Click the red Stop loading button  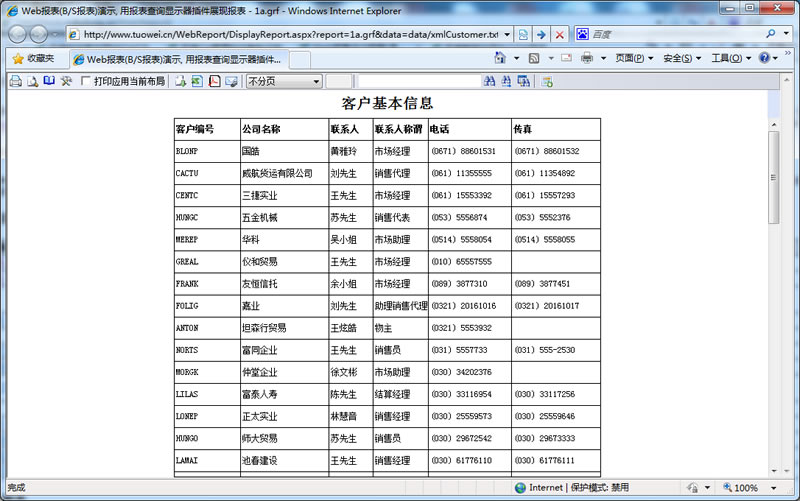pos(559,34)
